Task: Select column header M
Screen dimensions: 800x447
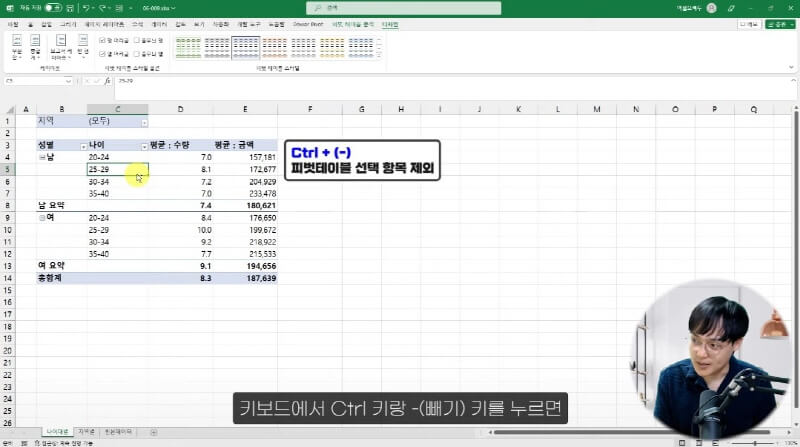Action: (x=596, y=109)
